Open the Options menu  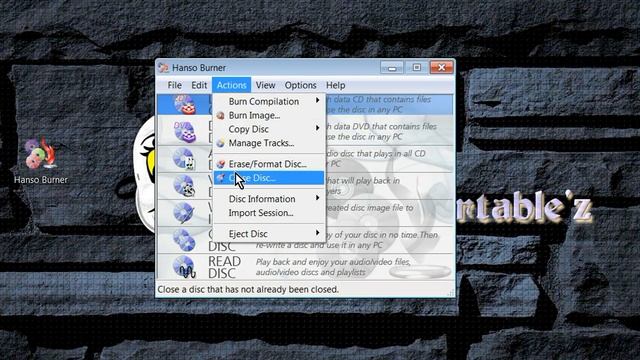tap(300, 85)
